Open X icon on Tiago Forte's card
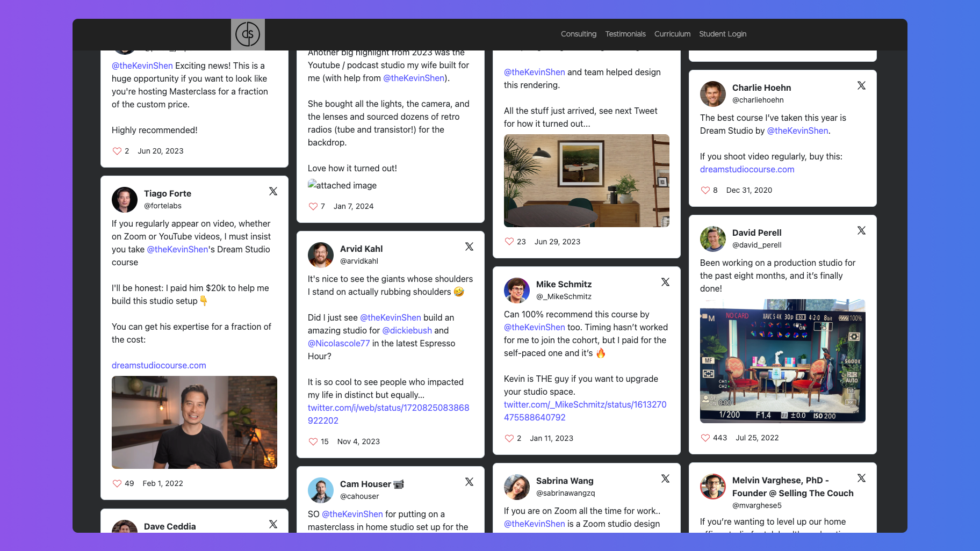This screenshot has height=551, width=980. 273,191
